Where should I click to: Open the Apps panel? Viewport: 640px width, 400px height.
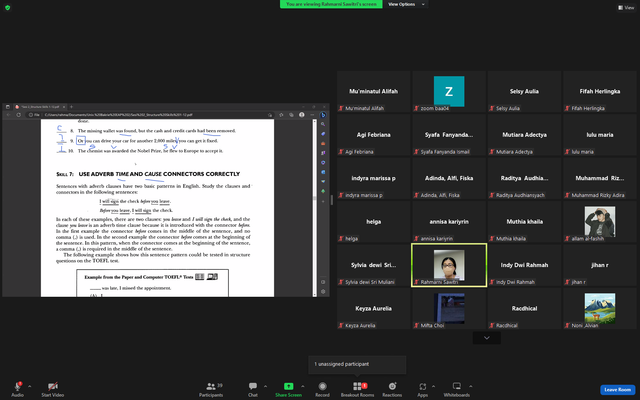[x=422, y=389]
